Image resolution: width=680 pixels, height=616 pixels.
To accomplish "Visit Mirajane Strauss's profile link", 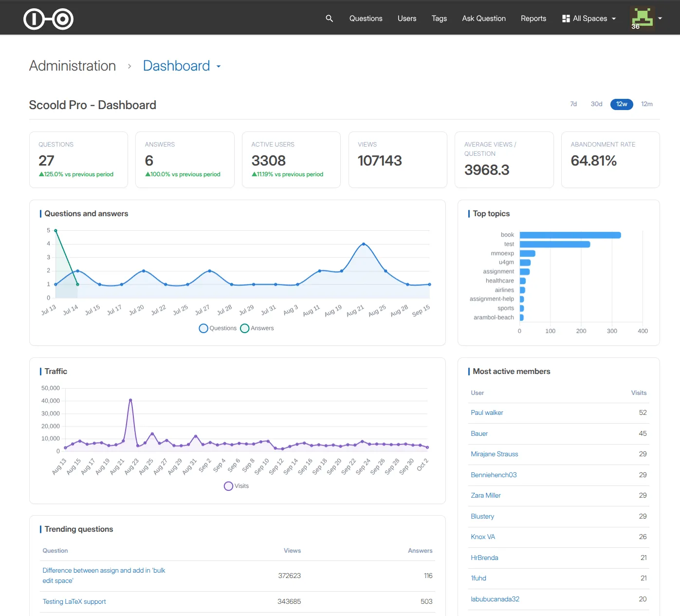I will 495,454.
